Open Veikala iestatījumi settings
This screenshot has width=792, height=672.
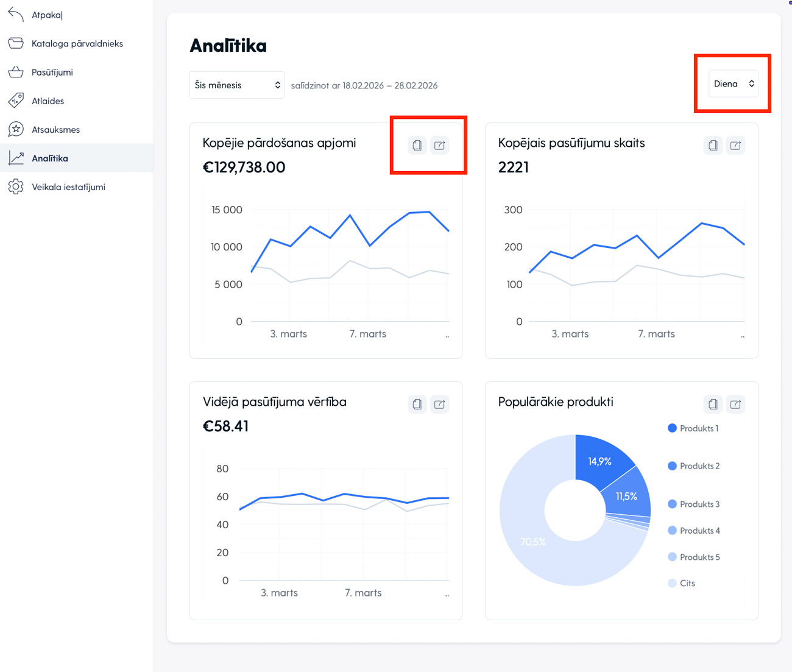(68, 187)
